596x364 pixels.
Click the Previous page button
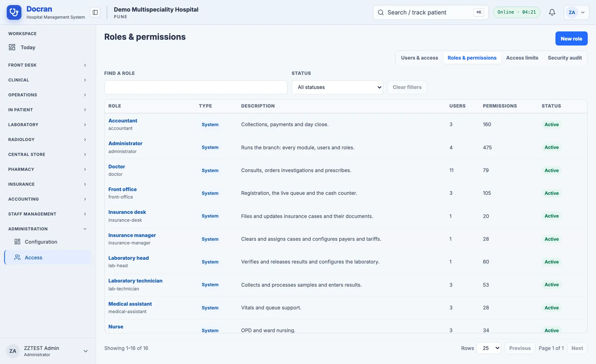(x=520, y=348)
